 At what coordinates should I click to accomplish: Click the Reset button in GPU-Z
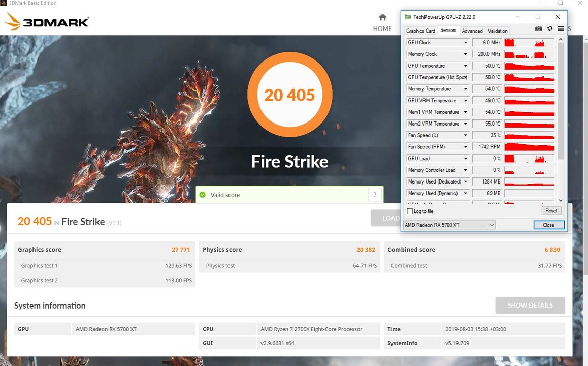[551, 211]
